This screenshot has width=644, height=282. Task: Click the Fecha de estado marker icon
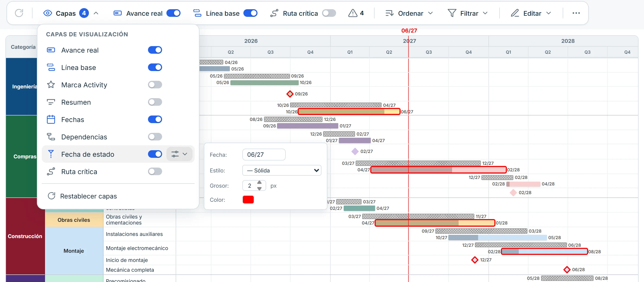[x=51, y=154]
